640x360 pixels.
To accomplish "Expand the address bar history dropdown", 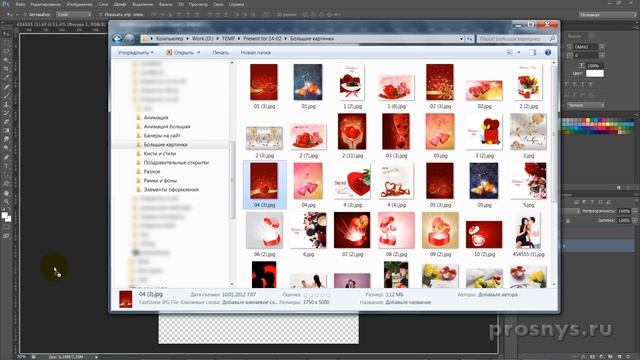I will 461,39.
